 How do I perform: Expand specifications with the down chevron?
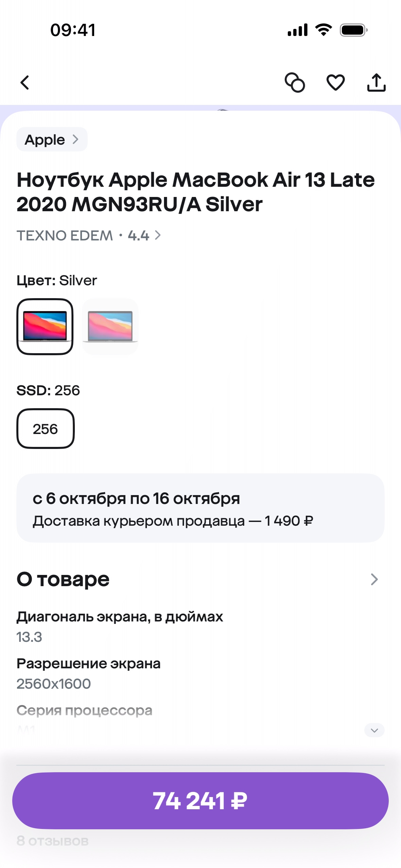click(x=374, y=730)
